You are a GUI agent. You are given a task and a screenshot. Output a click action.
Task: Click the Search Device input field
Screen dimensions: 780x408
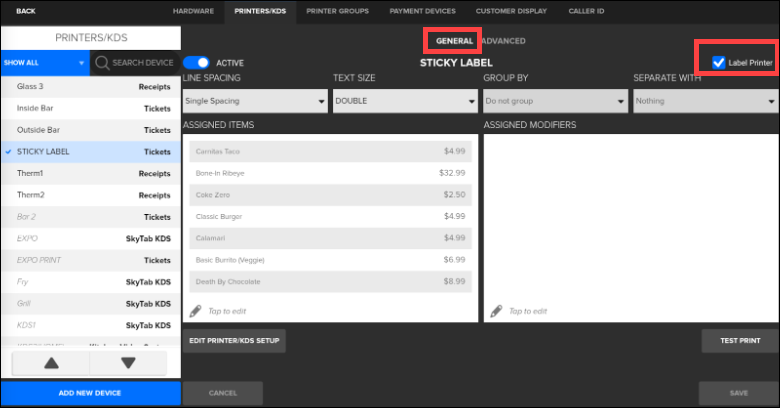click(143, 63)
